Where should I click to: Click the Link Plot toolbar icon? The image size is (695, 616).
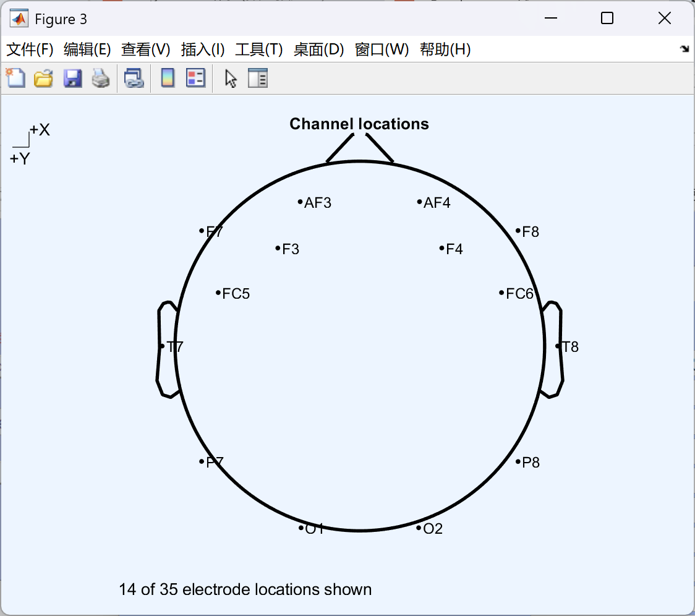pos(134,79)
